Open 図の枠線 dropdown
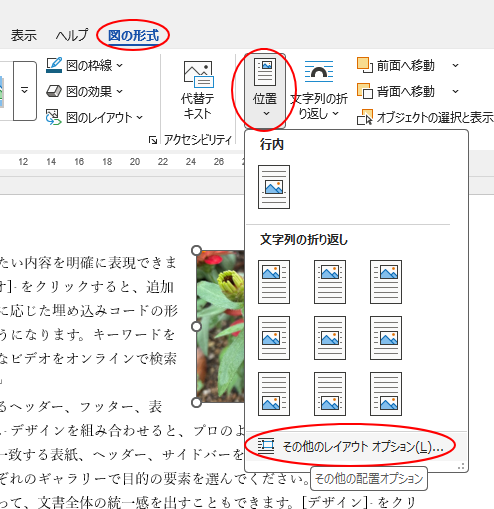Viewport: 494px width, 509px height. coord(85,65)
